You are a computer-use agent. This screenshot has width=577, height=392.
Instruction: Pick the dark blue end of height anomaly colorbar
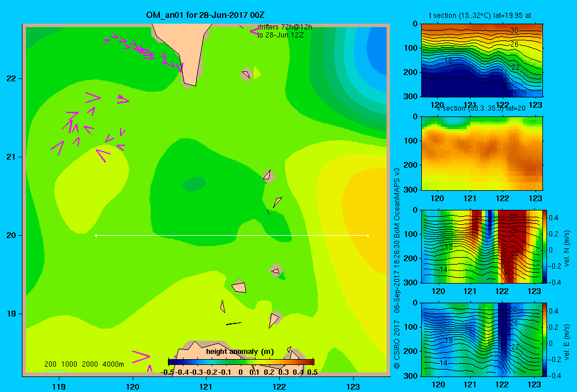coord(171,362)
